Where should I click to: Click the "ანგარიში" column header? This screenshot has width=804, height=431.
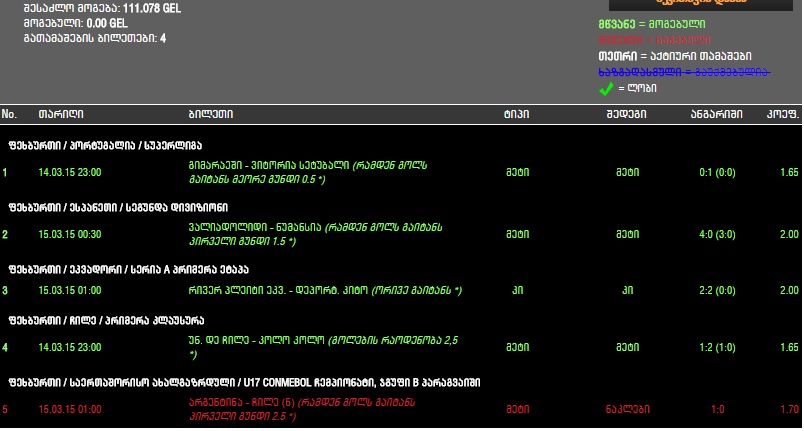coord(716,114)
